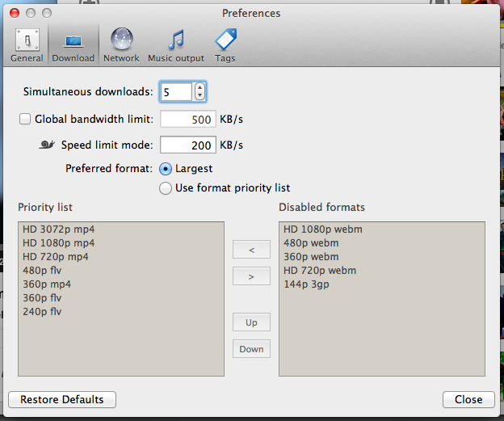Click the snail speed limit icon
Screen dimensions: 504x421
tap(47, 145)
